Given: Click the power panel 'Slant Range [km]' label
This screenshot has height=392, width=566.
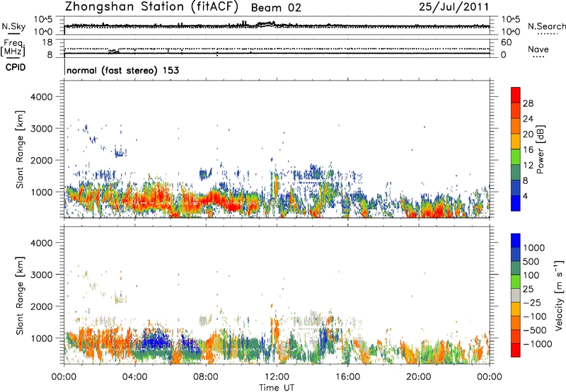Looking at the screenshot, I should click(x=20, y=149).
